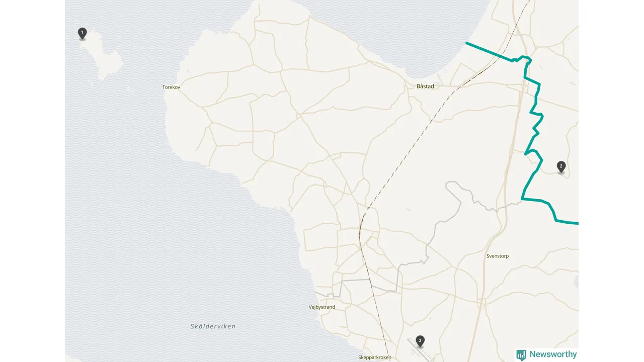
Task: Click the Båstad town label
Action: point(425,86)
